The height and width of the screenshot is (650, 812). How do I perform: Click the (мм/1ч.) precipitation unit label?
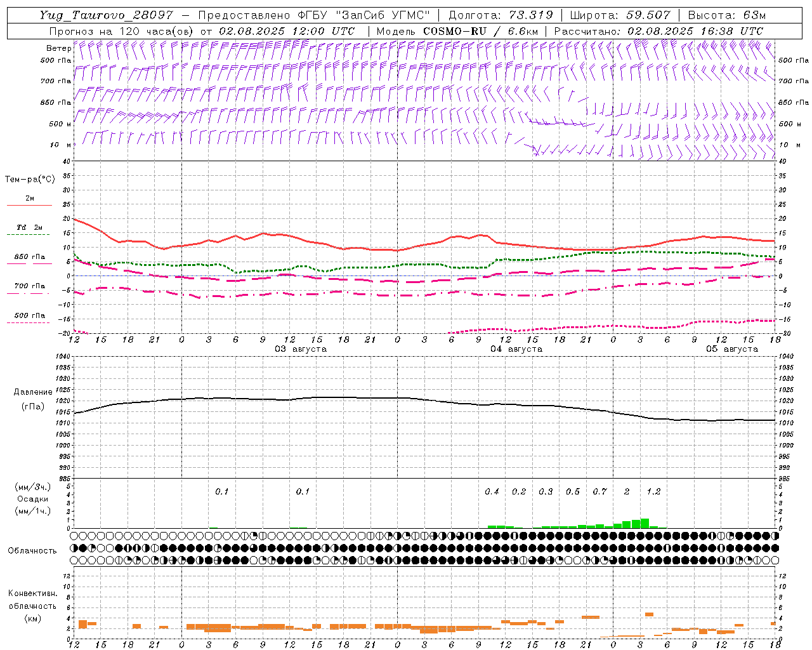(x=33, y=511)
